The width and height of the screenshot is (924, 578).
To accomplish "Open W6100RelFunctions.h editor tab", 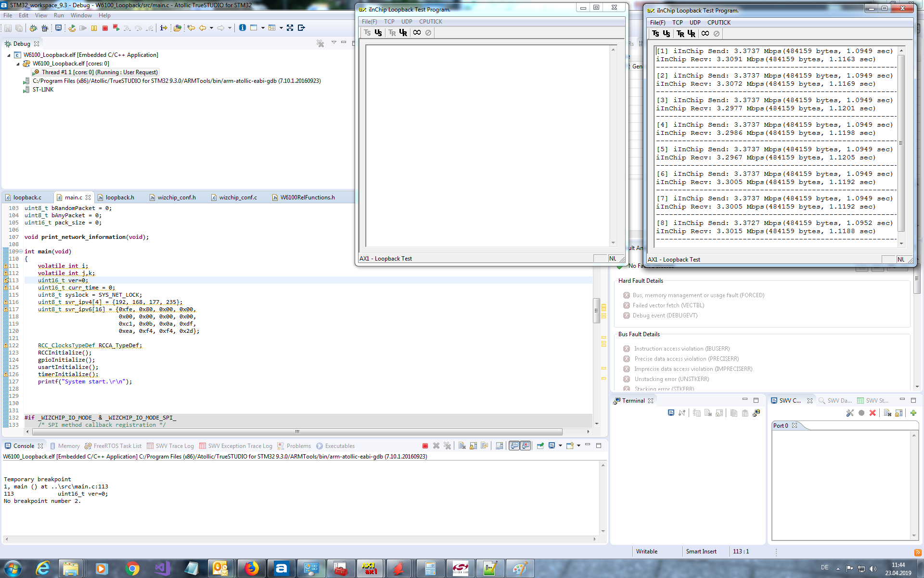I will [x=307, y=197].
